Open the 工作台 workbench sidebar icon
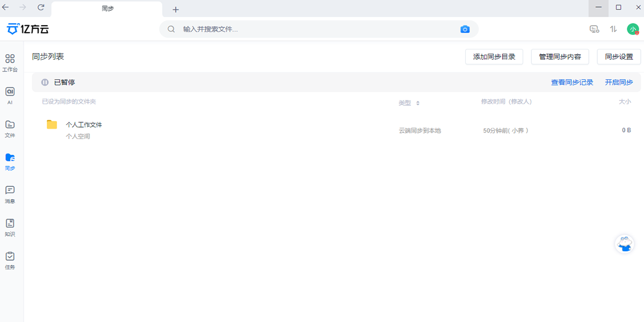This screenshot has width=644, height=322. coord(10,63)
